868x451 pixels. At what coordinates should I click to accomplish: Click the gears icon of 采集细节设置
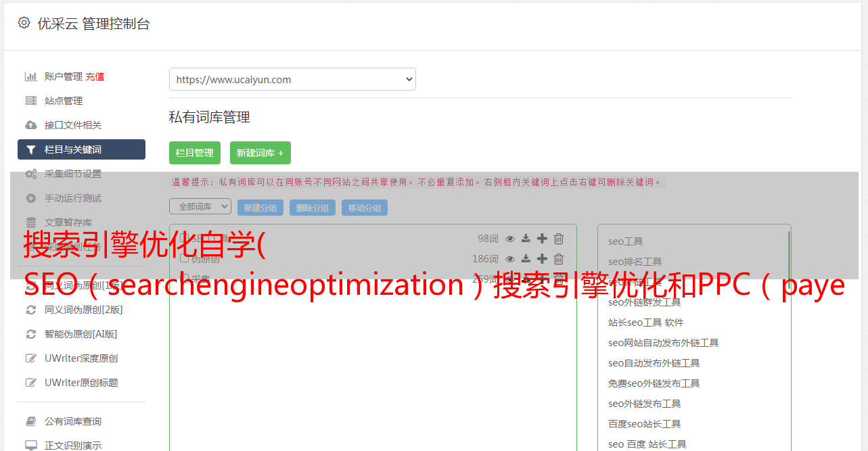pos(31,174)
